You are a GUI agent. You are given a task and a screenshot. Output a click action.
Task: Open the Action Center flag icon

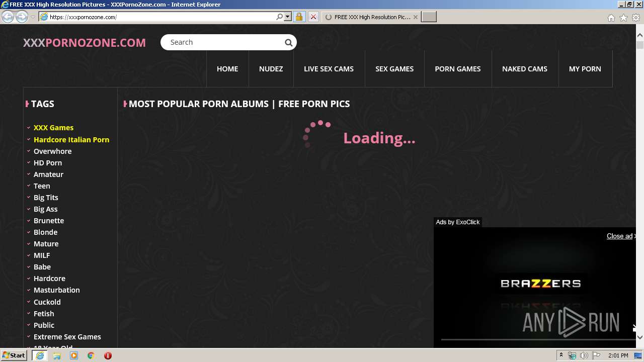tap(596, 355)
